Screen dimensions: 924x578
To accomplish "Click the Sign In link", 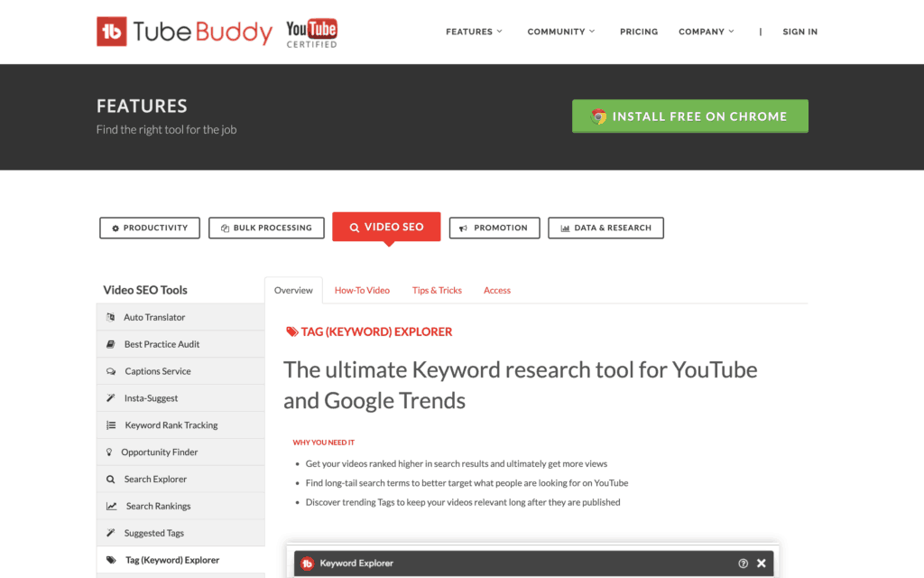I will (799, 32).
